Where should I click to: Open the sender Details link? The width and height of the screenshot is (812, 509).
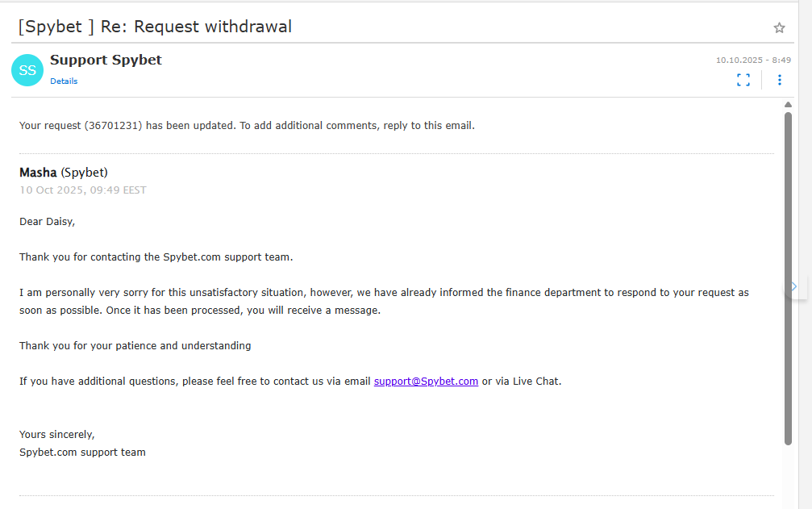click(64, 81)
